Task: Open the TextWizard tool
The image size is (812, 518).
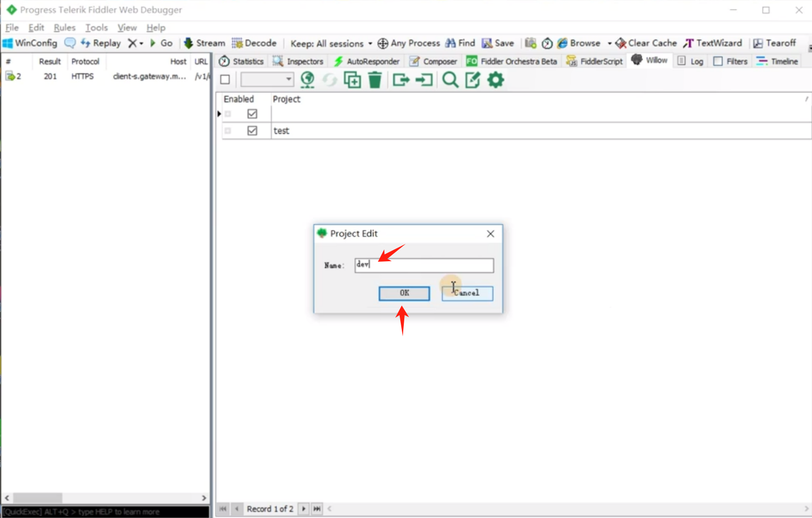Action: [x=713, y=43]
